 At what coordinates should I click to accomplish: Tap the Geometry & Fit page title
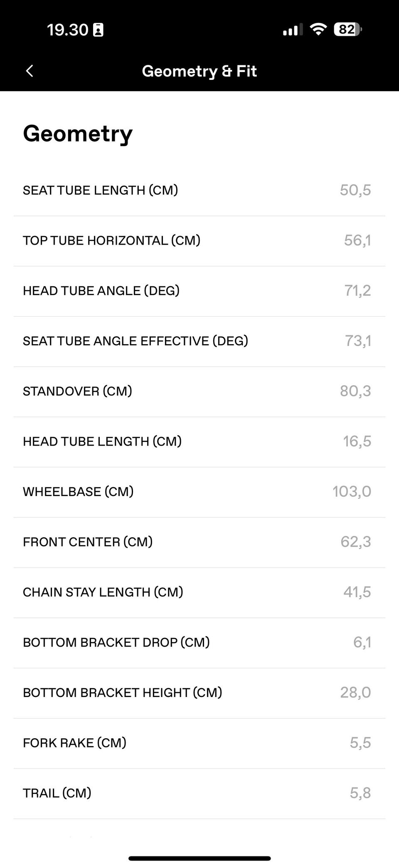tap(199, 71)
